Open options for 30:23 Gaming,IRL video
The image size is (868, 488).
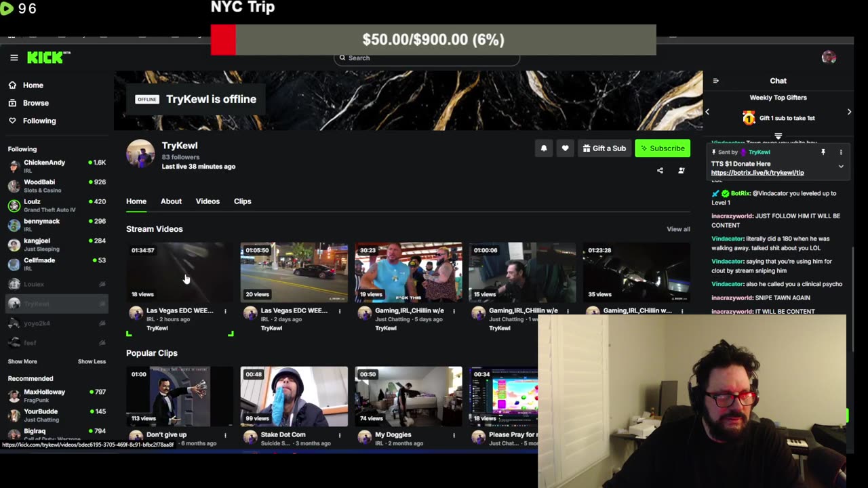[x=454, y=311]
